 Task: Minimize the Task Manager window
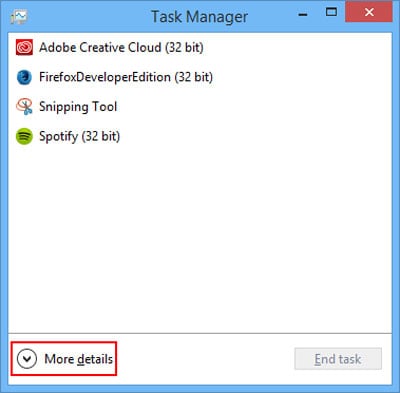303,14
